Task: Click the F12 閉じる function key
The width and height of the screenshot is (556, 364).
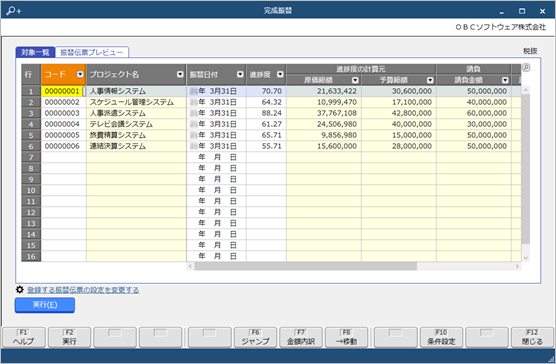Action: tap(532, 337)
